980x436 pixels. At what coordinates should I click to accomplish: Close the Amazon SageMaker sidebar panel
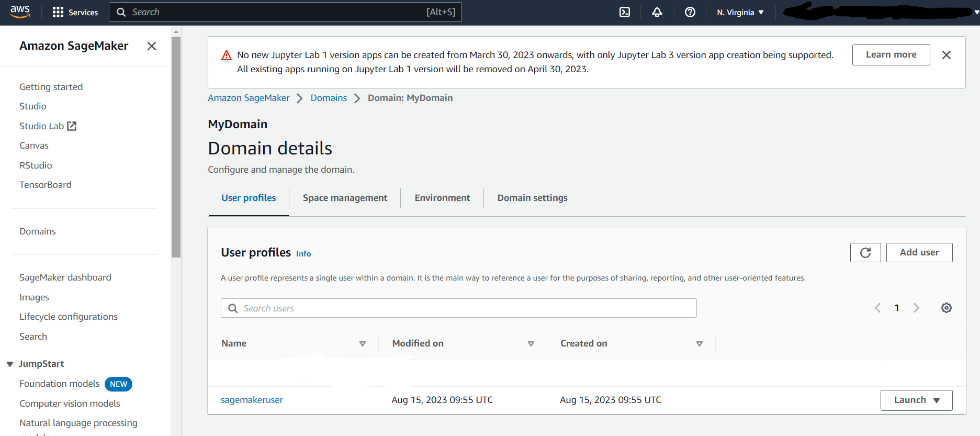[152, 46]
